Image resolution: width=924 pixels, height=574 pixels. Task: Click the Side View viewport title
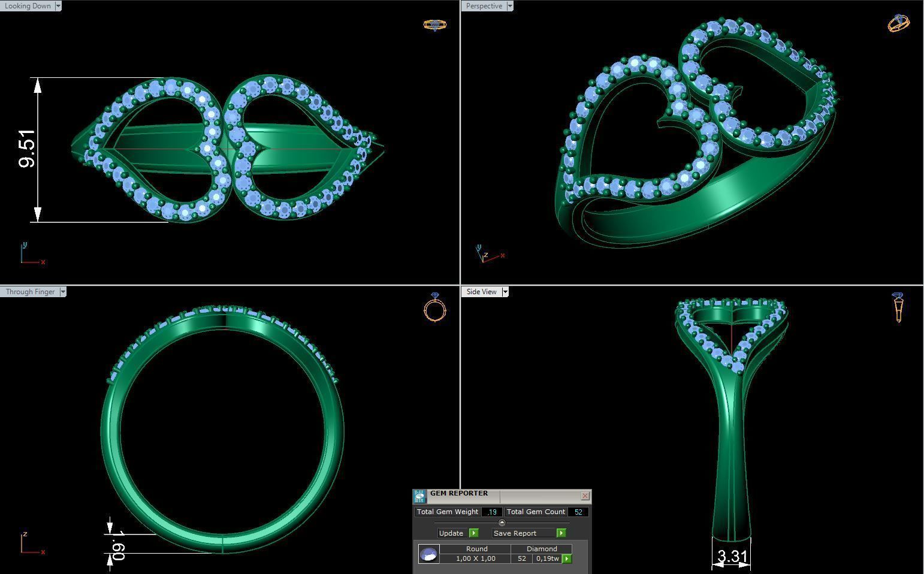[x=482, y=292]
